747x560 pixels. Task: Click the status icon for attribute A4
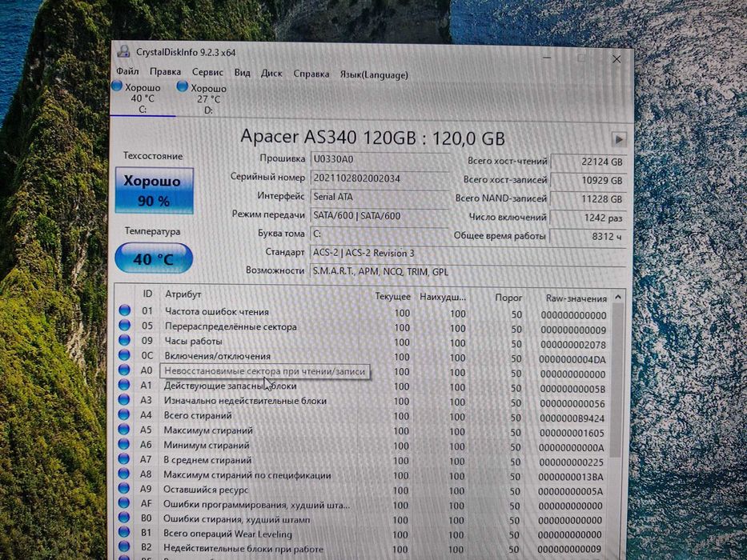tap(124, 414)
